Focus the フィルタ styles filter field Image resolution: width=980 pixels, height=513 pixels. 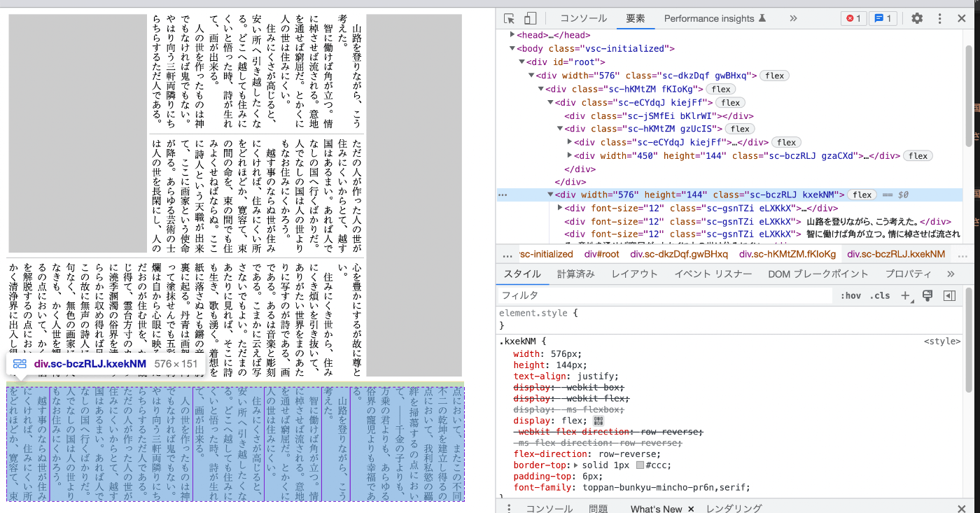(x=666, y=295)
